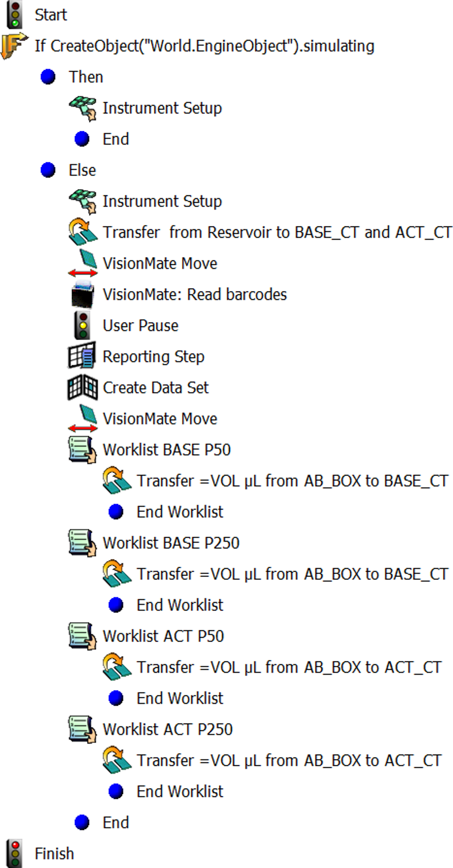Click the Worklist BASE P250 step label
The image size is (453, 868).
171,543
